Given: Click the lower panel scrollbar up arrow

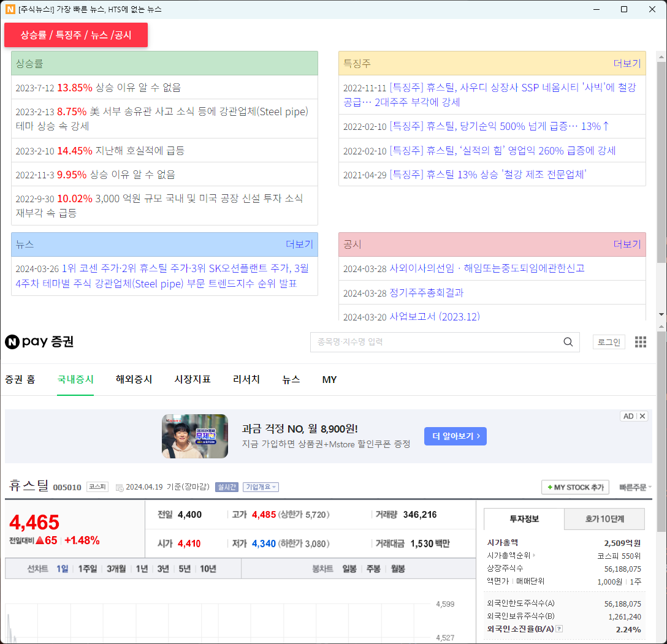Looking at the screenshot, I should (661, 327).
